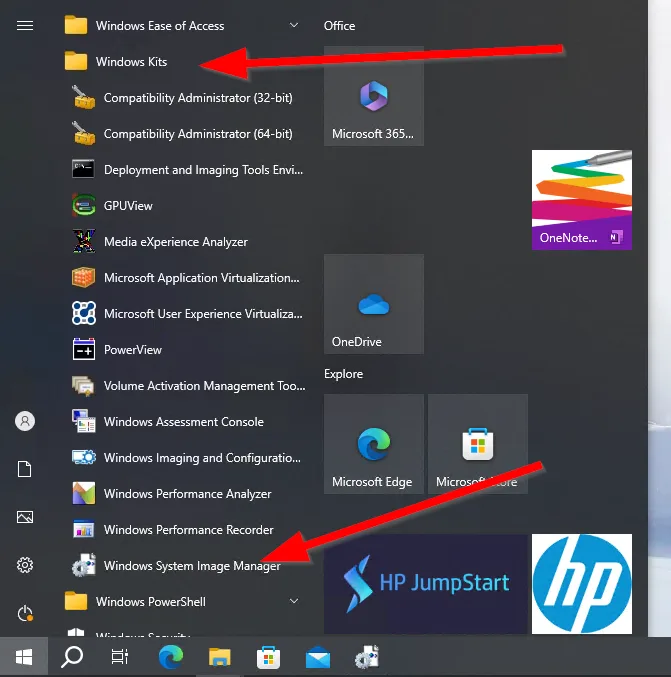Open Pictures icon in Start sidebar
The height and width of the screenshot is (677, 671).
(x=25, y=517)
